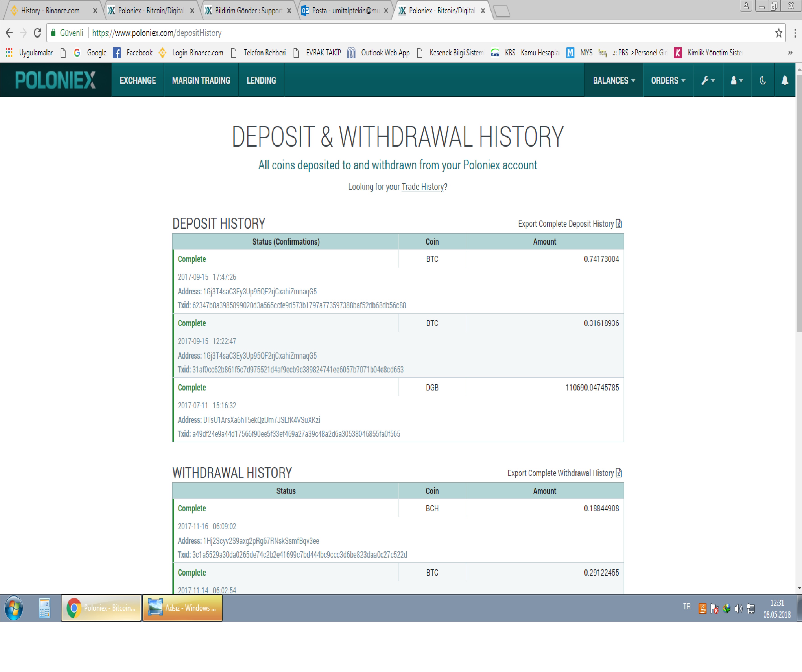Go to the Exchange page

[138, 80]
